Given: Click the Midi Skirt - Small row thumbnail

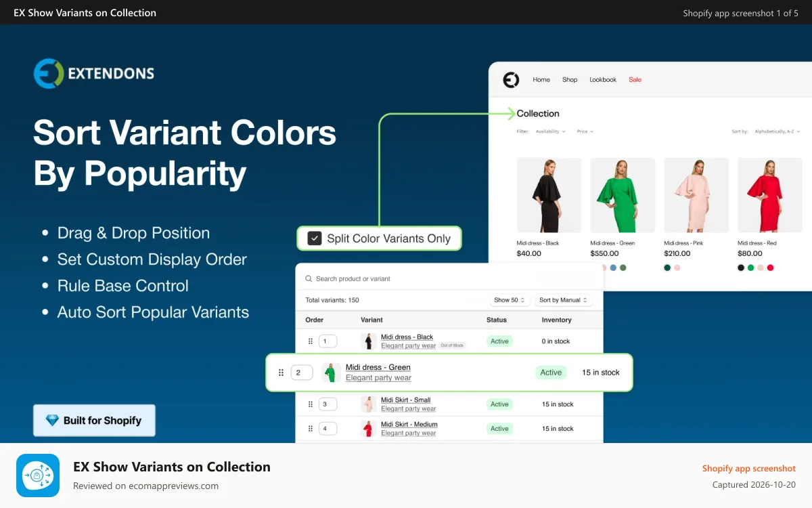Looking at the screenshot, I should click(x=369, y=404).
